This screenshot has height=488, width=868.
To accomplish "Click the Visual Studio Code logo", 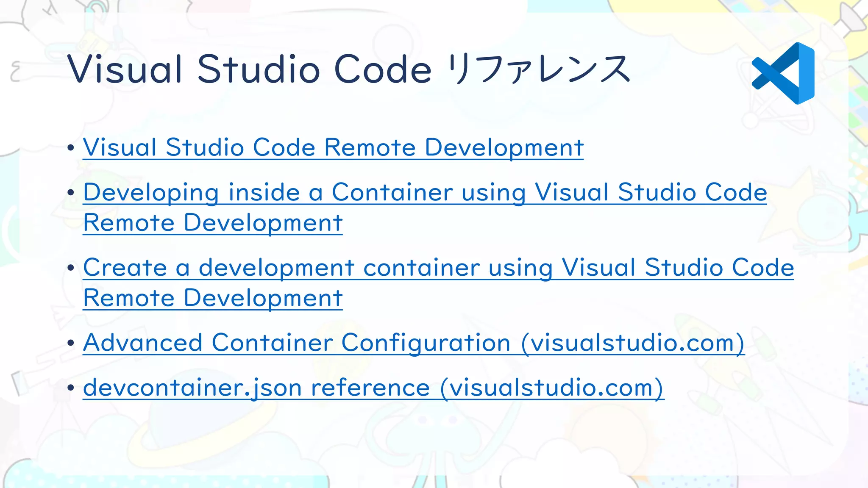I will coord(783,73).
